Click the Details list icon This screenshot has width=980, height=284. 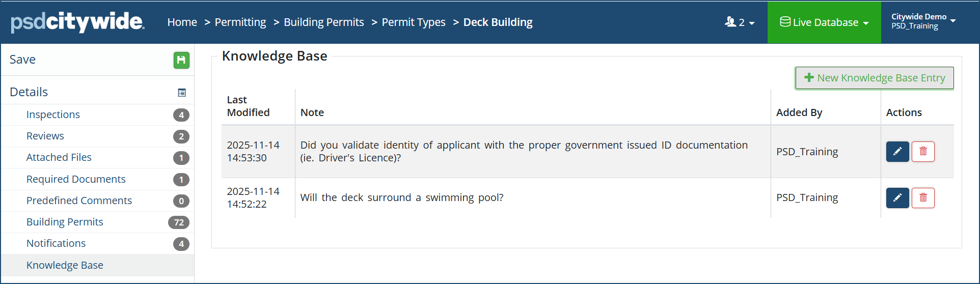[182, 93]
